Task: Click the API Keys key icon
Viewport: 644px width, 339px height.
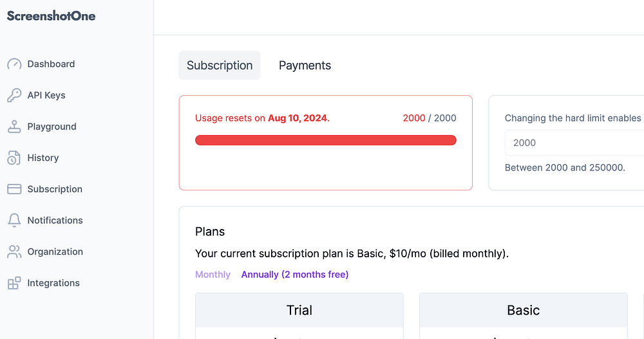Action: 14,95
